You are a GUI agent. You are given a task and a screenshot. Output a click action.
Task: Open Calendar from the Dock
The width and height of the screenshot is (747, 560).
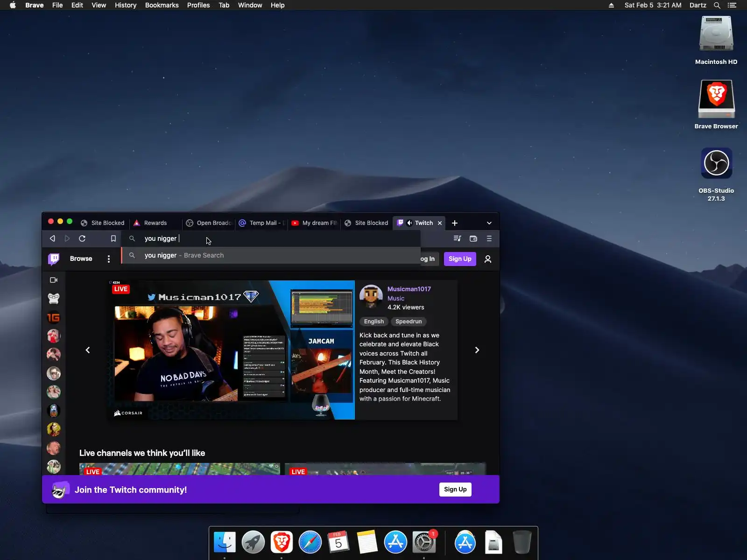[338, 542]
